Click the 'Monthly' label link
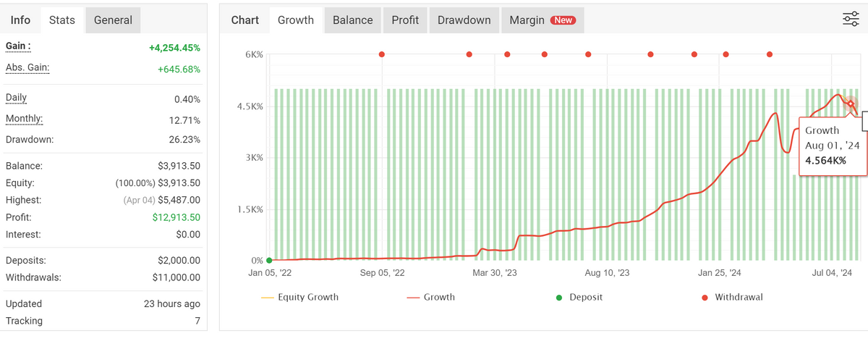868x344 pixels. coord(24,119)
